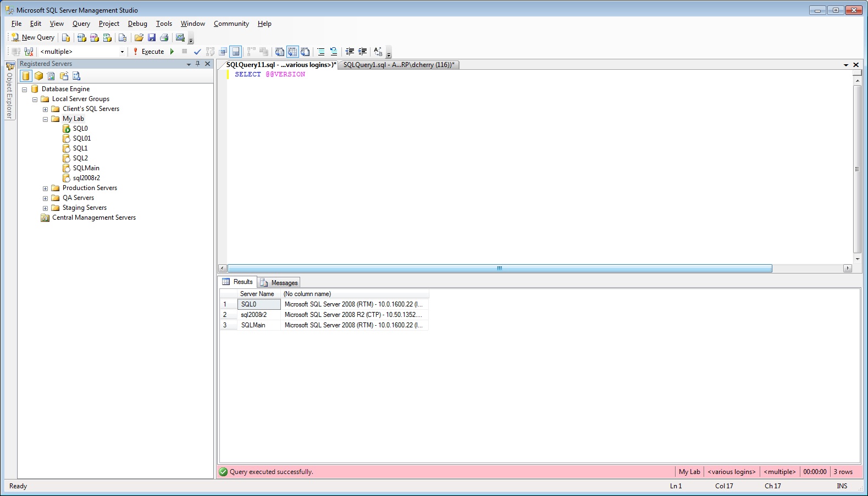This screenshot has width=868, height=496.
Task: Click the New Query button
Action: pyautogui.click(x=33, y=37)
